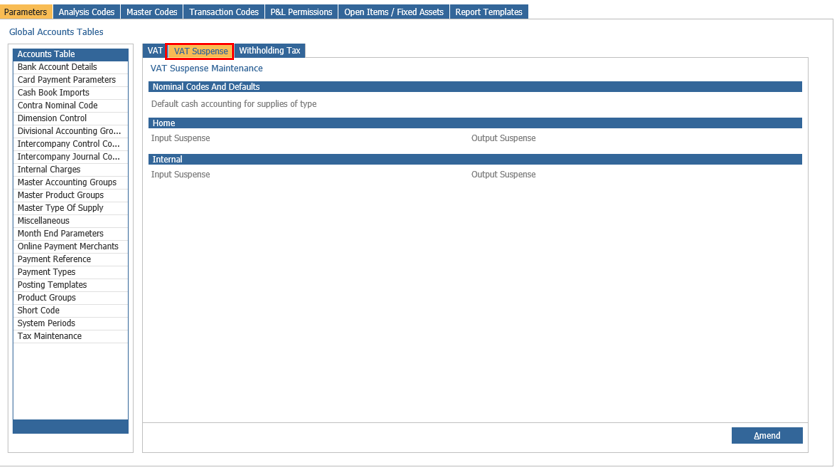Choose Month End Parameters entry
835x471 pixels.
(x=60, y=234)
